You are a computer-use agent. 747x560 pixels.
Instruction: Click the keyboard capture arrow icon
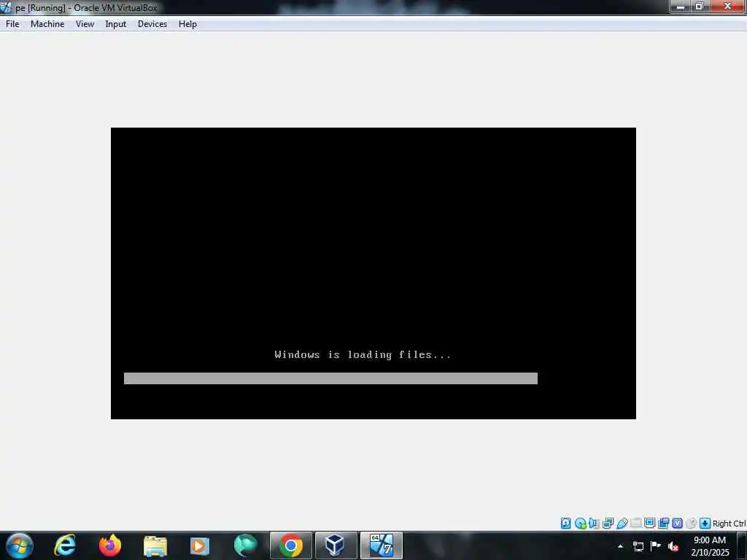[705, 524]
